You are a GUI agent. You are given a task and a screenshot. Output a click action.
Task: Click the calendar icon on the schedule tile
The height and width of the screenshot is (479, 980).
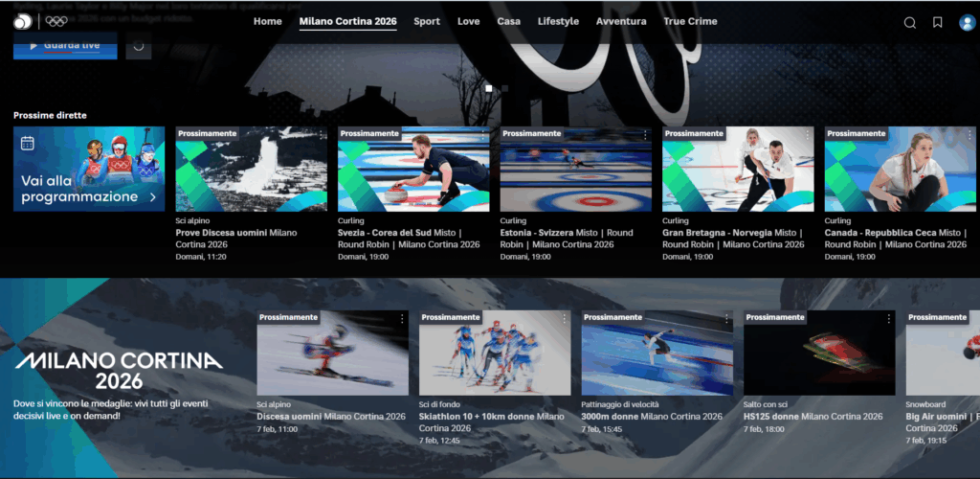pos(28,143)
